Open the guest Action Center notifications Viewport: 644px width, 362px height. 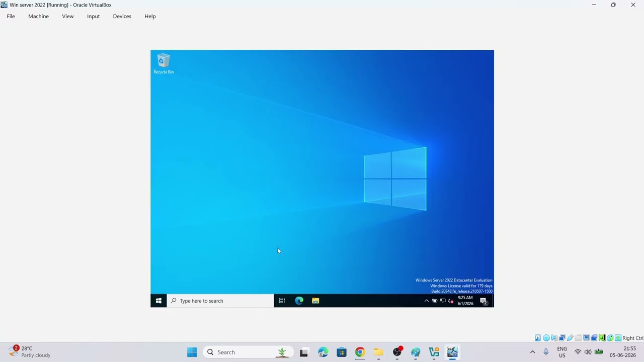point(484,301)
